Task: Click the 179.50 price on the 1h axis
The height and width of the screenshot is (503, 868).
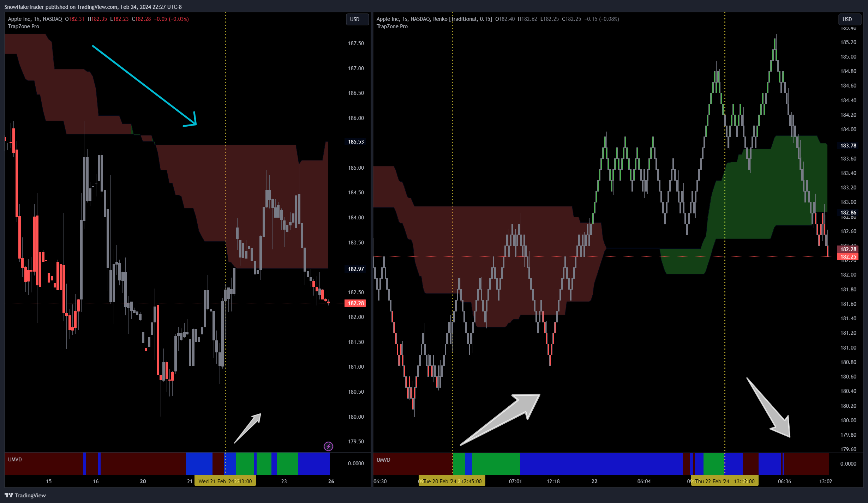Action: tap(356, 441)
